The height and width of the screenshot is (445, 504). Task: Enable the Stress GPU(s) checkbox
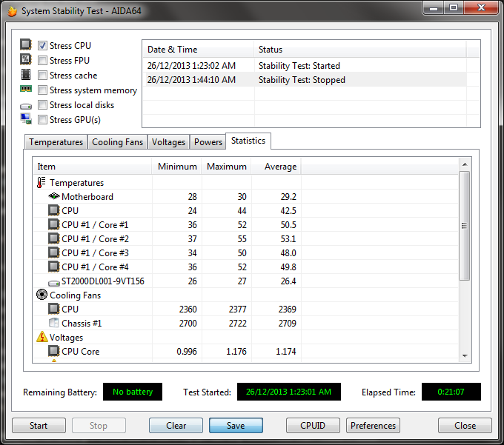[x=42, y=119]
